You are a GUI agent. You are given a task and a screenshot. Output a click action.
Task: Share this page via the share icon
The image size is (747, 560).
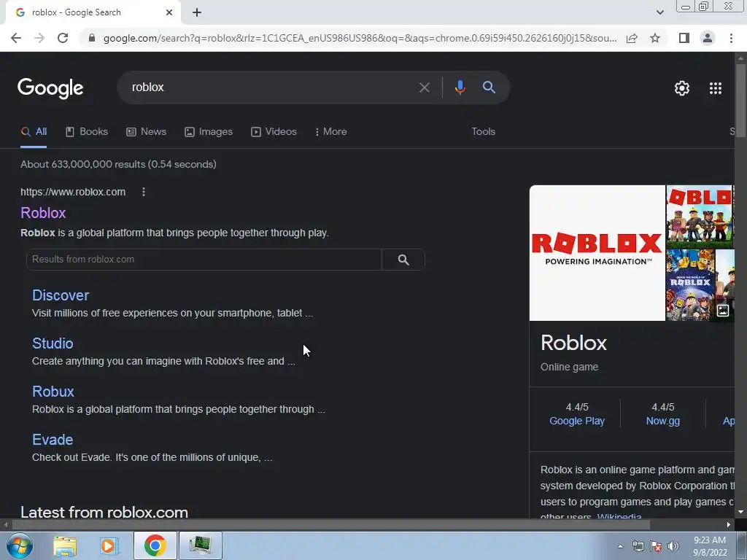(x=632, y=38)
